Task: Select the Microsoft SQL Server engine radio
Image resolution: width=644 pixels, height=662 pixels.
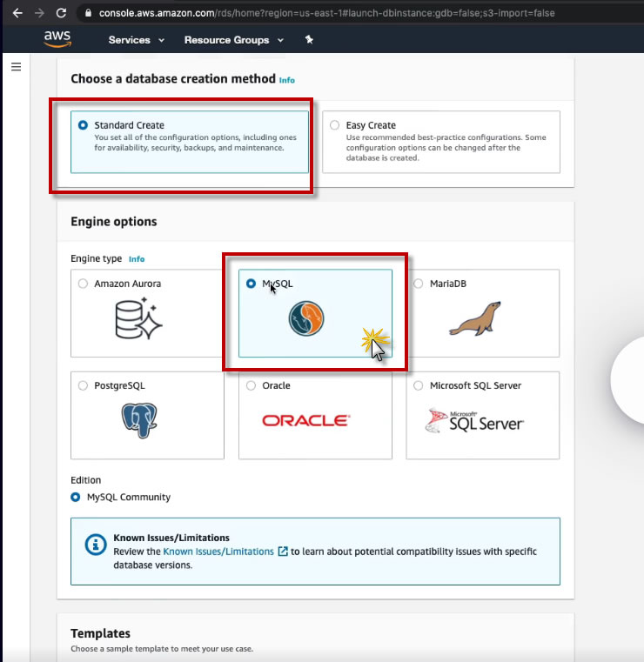Action: [x=418, y=385]
